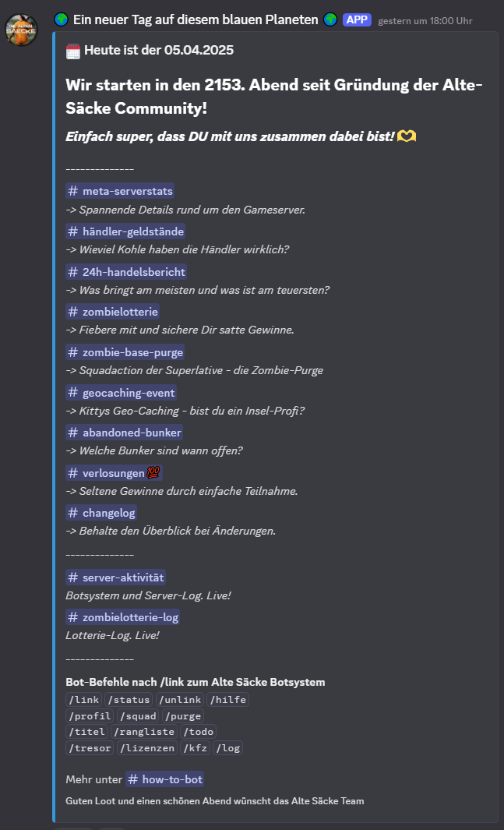Viewport: 504px width, 830px height.
Task: Open the meta-serverstats channel link
Action: [120, 191]
